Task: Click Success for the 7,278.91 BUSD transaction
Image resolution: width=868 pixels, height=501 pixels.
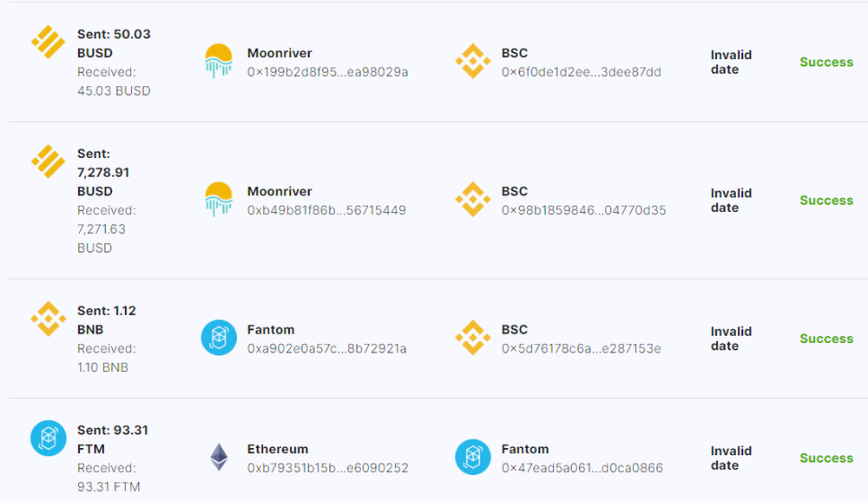Action: coord(825,200)
